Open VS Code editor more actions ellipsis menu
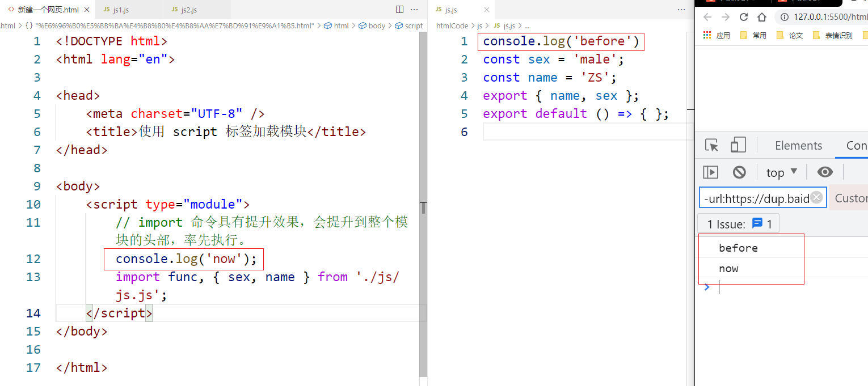 click(x=414, y=10)
